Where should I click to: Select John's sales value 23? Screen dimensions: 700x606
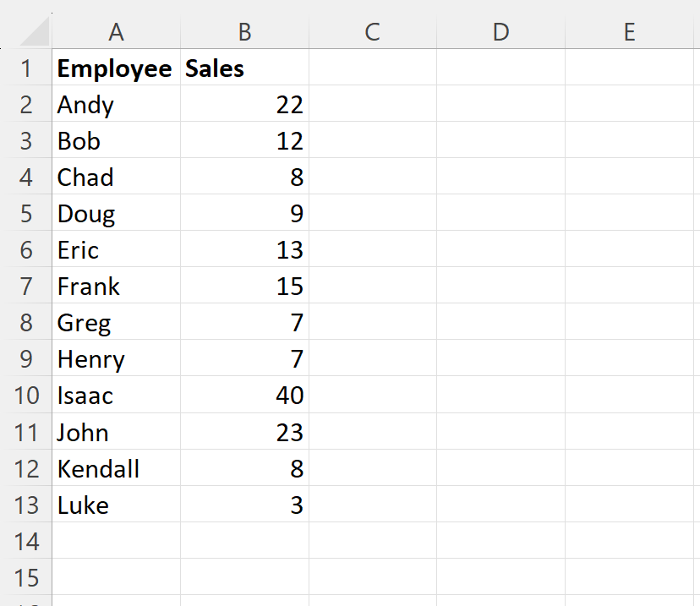244,431
